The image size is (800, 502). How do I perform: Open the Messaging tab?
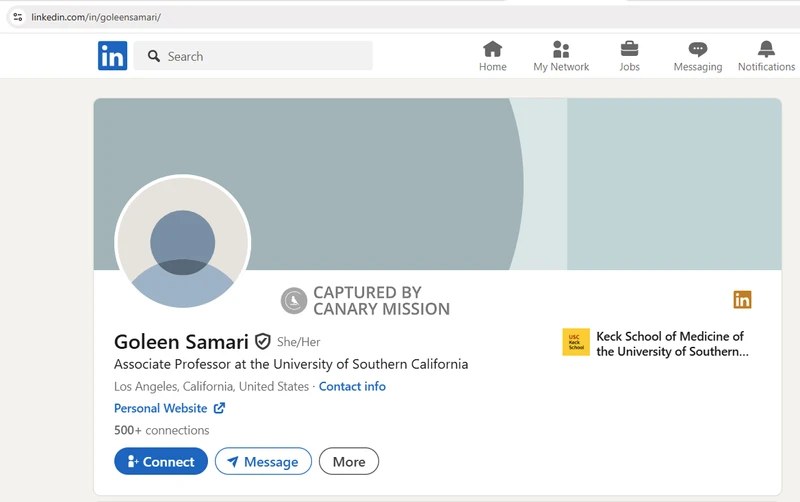(x=697, y=56)
